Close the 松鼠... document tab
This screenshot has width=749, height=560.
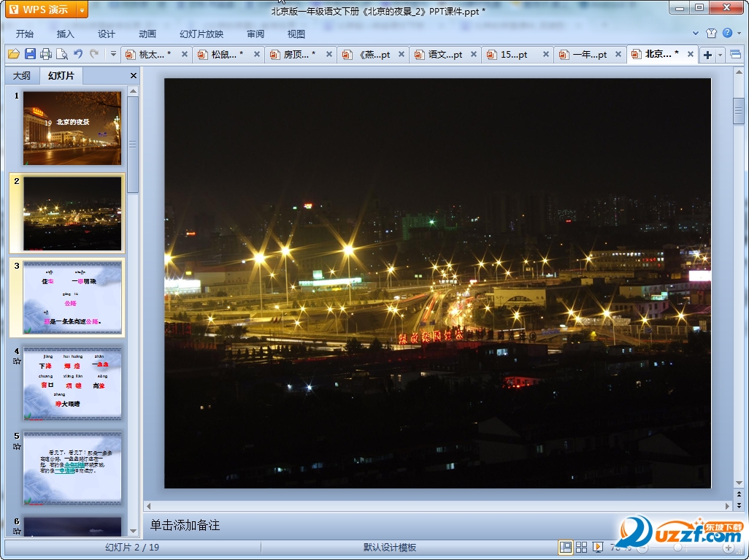(257, 55)
